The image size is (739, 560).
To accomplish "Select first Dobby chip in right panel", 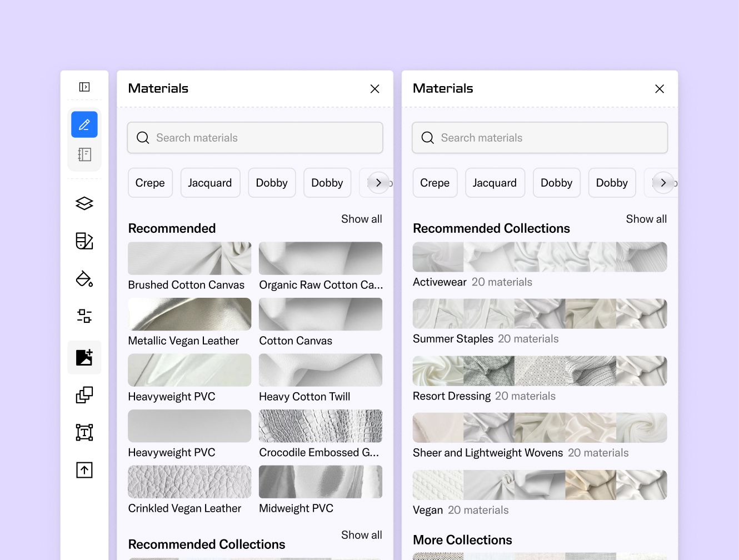I will pyautogui.click(x=556, y=183).
